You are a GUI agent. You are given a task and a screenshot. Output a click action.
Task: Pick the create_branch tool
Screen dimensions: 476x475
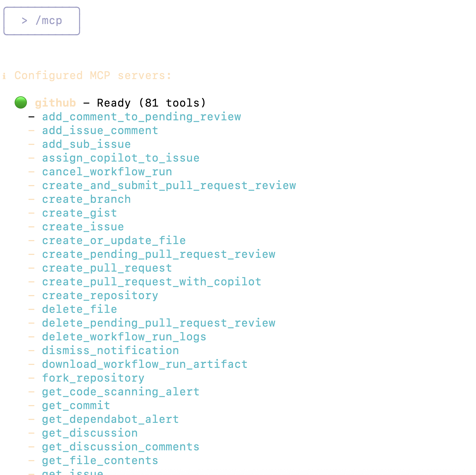[86, 199]
